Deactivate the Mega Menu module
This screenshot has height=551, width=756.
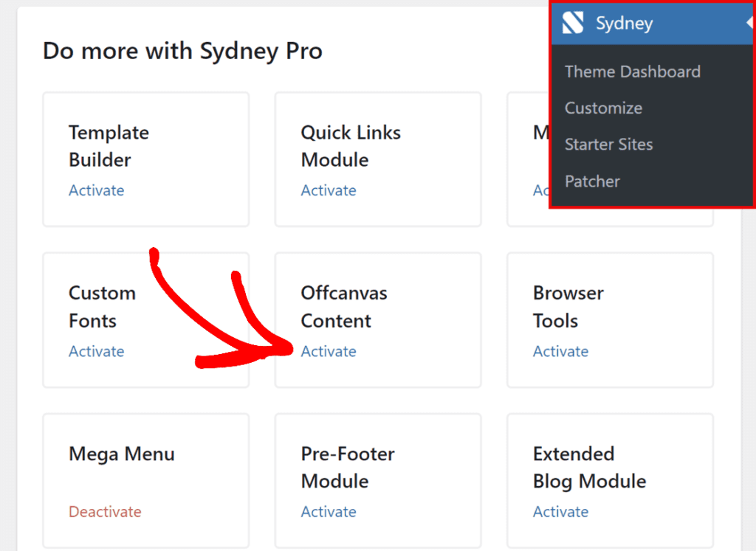[105, 512]
